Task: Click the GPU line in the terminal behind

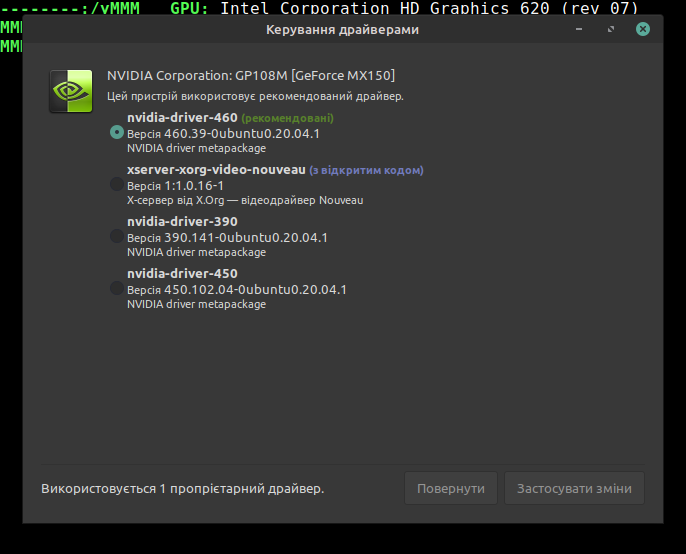Action: [404, 8]
